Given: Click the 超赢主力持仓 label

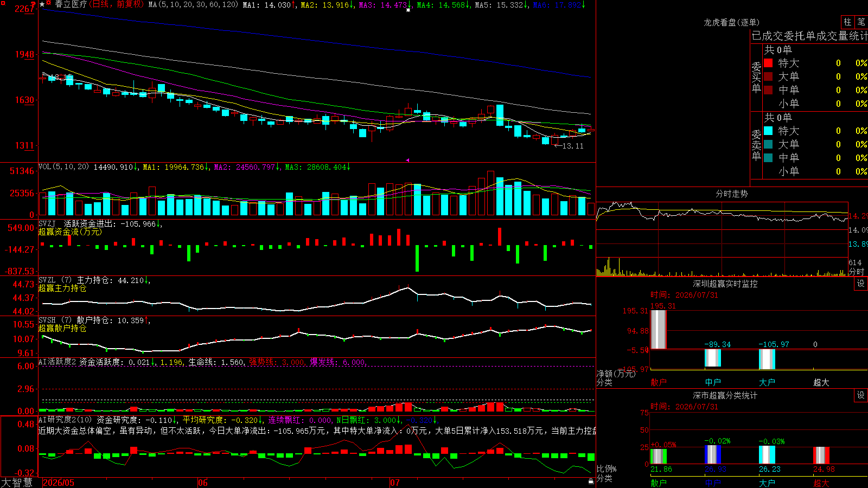Looking at the screenshot, I should coord(62,288).
